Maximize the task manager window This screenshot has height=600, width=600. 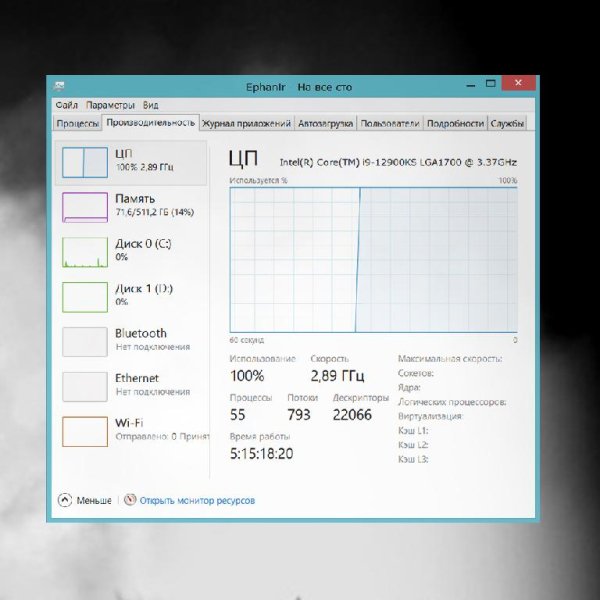(491, 83)
